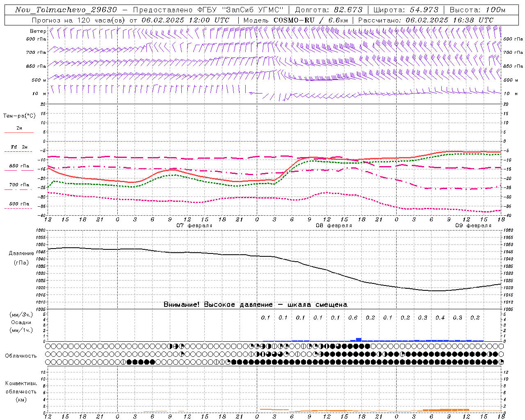Screen dimensions: 525x420
Task: Click the 08 февраля date label
Action: [334, 226]
